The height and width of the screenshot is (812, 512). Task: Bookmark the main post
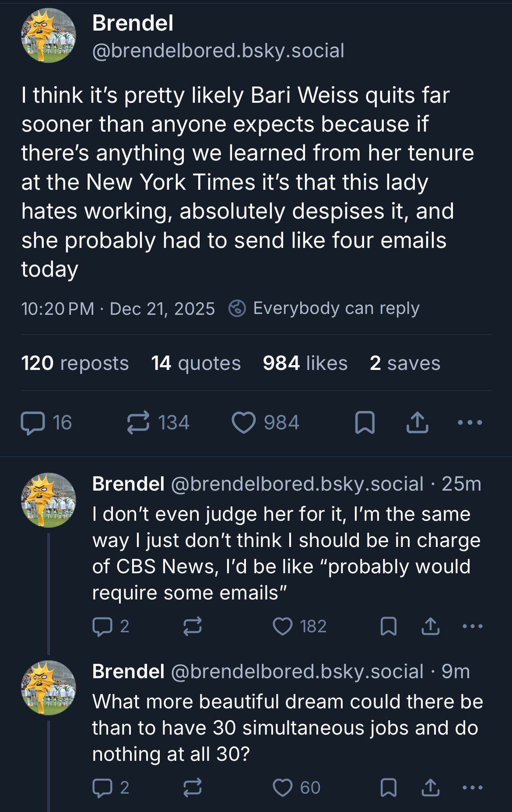coord(365,423)
